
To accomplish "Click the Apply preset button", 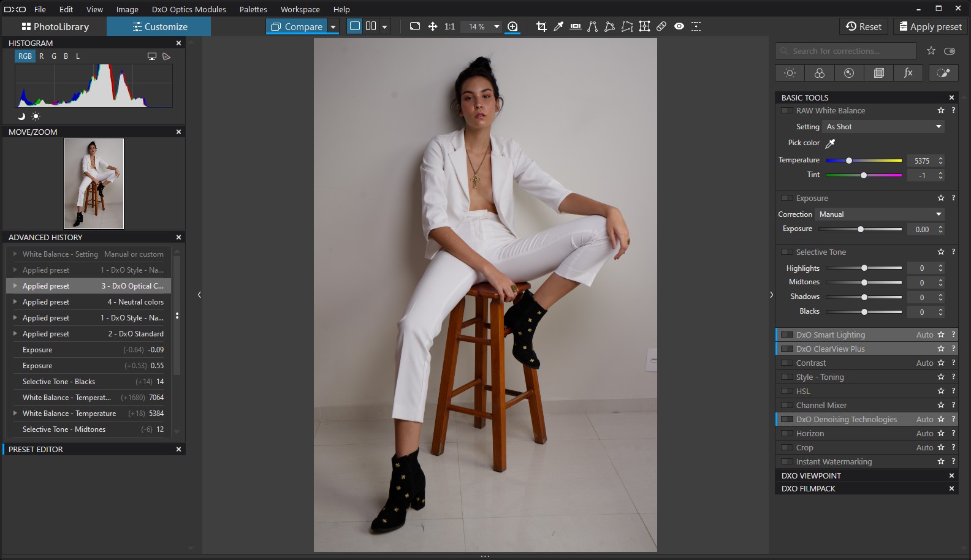I will 930,26.
